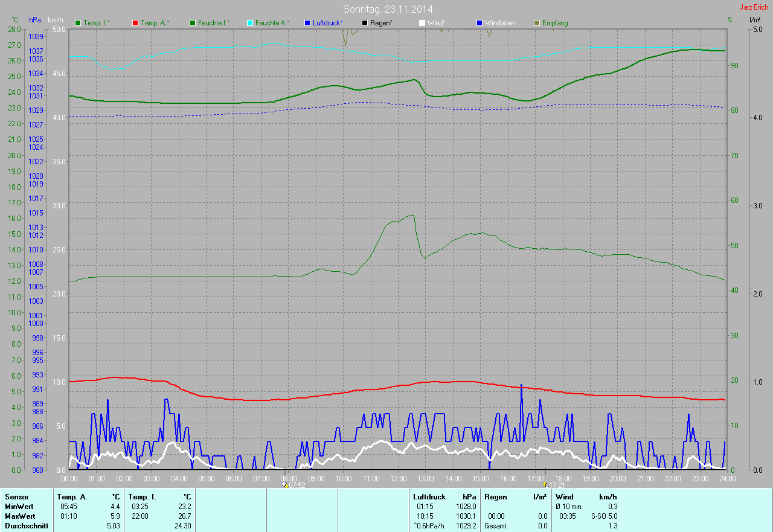Click the blue Windböen legend square
Image resolution: width=773 pixels, height=532 pixels.
click(x=480, y=23)
